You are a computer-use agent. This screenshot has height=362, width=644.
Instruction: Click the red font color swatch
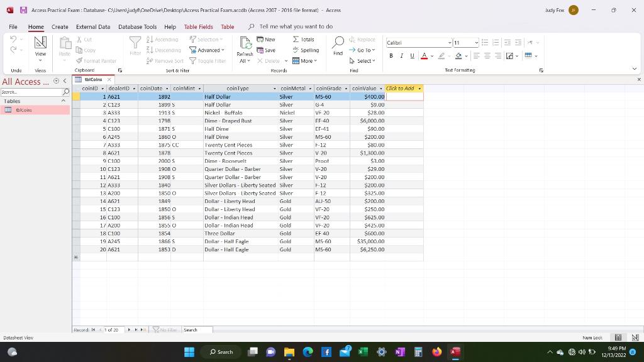(424, 56)
